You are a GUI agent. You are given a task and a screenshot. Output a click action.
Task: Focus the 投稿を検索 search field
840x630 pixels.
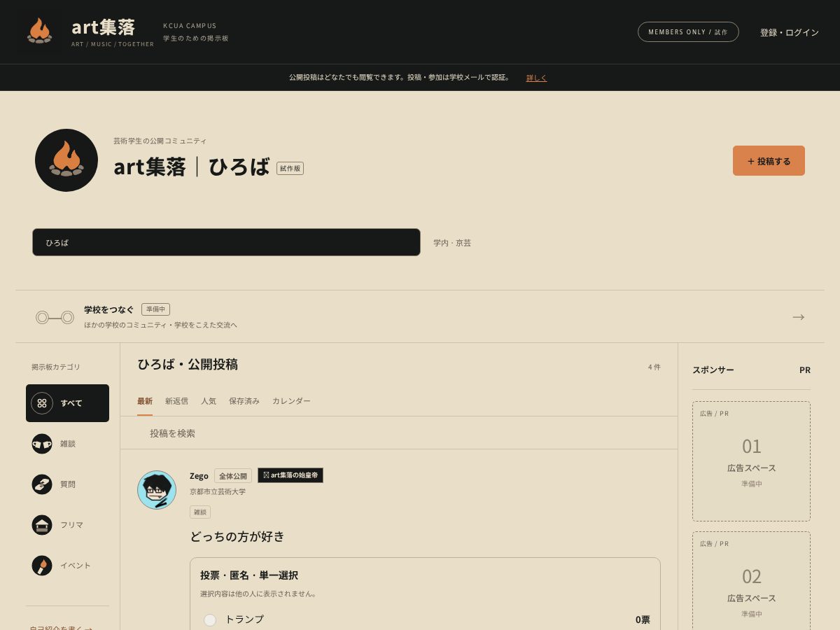[x=399, y=433]
